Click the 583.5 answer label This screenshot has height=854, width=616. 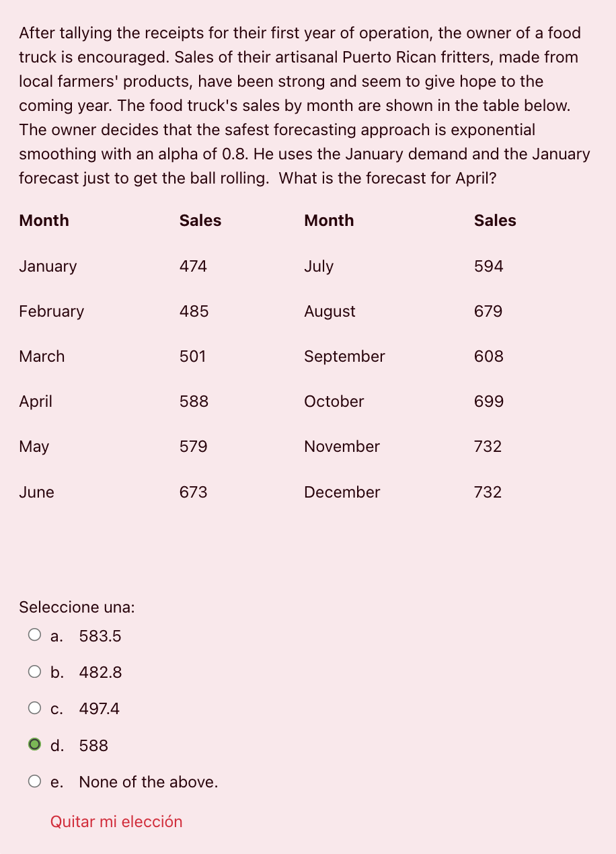coord(100,636)
